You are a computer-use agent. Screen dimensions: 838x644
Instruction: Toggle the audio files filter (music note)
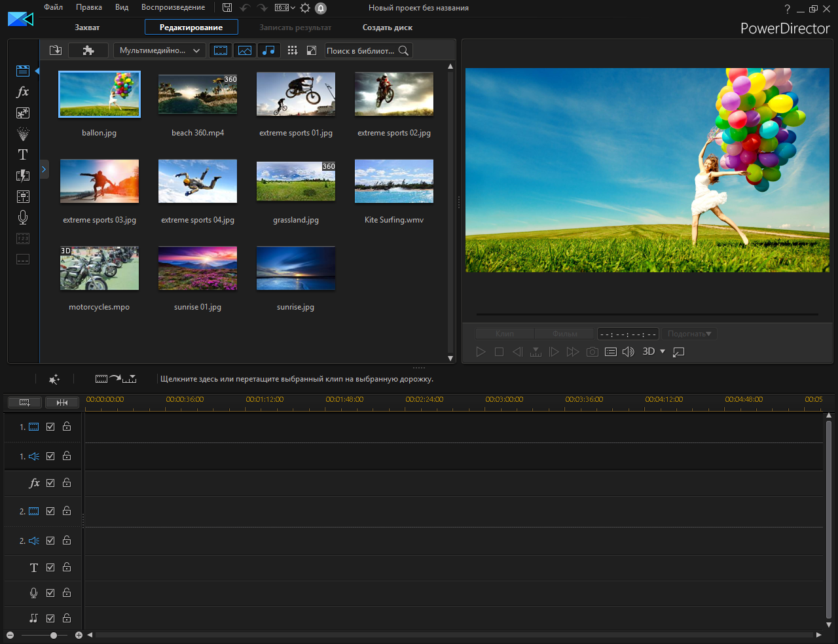[x=268, y=50]
